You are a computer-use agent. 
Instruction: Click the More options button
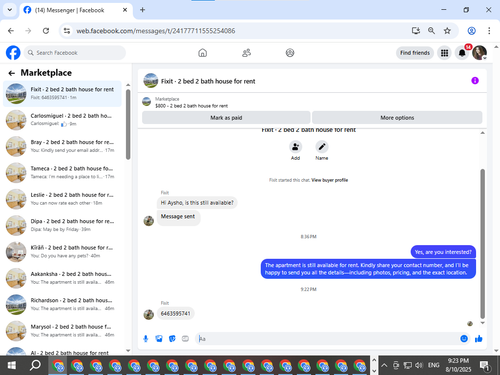point(397,118)
